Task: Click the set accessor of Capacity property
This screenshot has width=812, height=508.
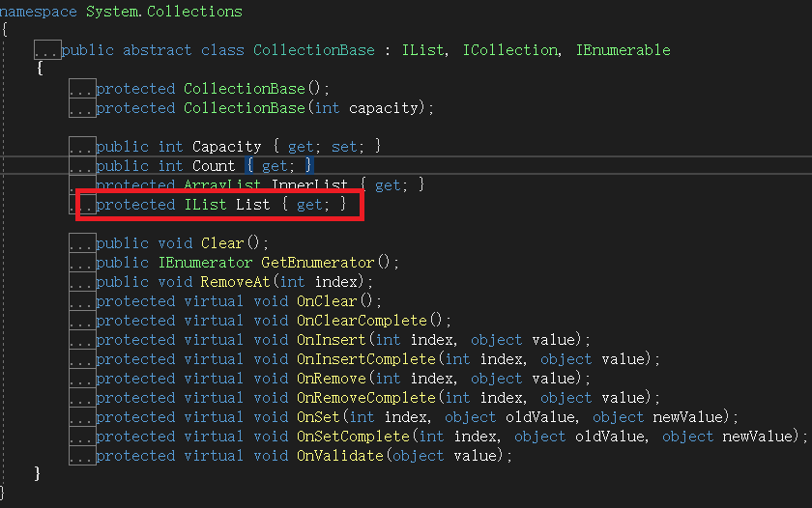Action: 343,147
